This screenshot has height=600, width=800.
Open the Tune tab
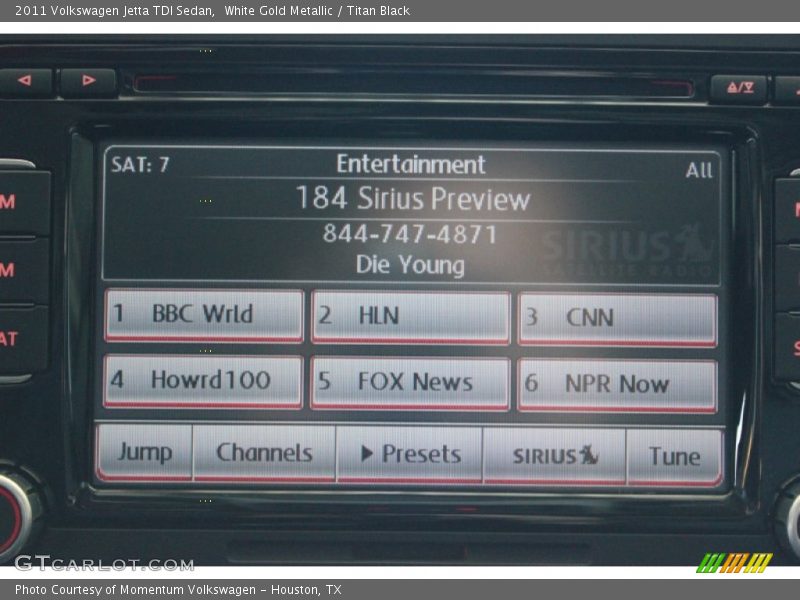(674, 457)
